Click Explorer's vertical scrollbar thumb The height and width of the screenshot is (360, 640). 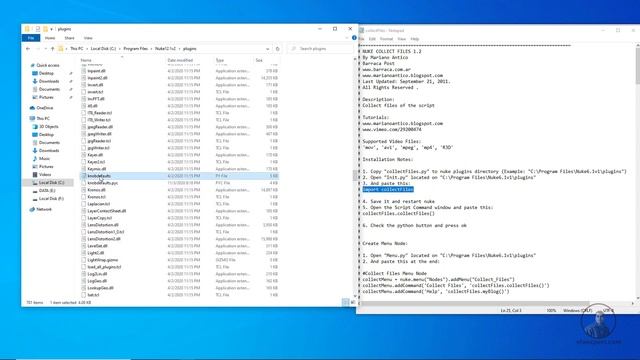355,175
